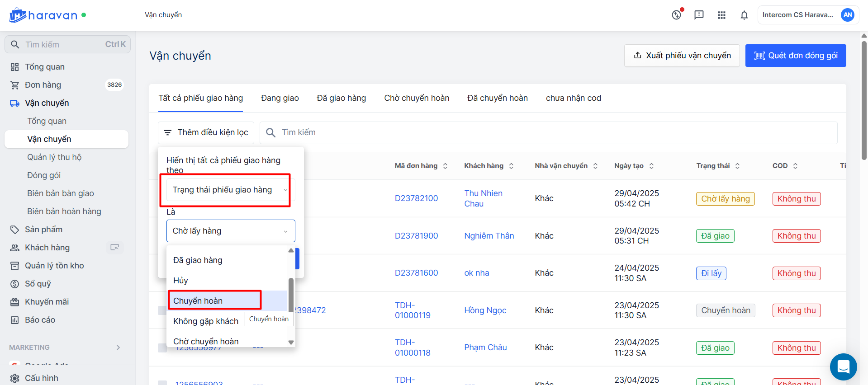This screenshot has width=868, height=385.
Task: Select the checkbox for the TDH-01000118 row
Action: click(x=162, y=347)
